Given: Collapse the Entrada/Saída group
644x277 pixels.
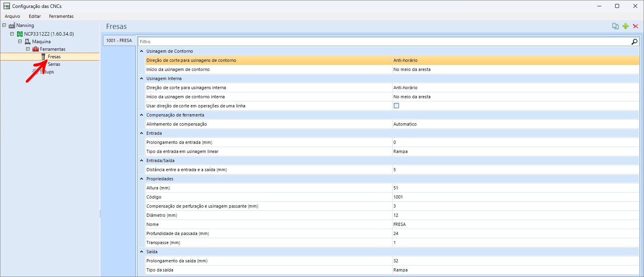Looking at the screenshot, I should 142,160.
